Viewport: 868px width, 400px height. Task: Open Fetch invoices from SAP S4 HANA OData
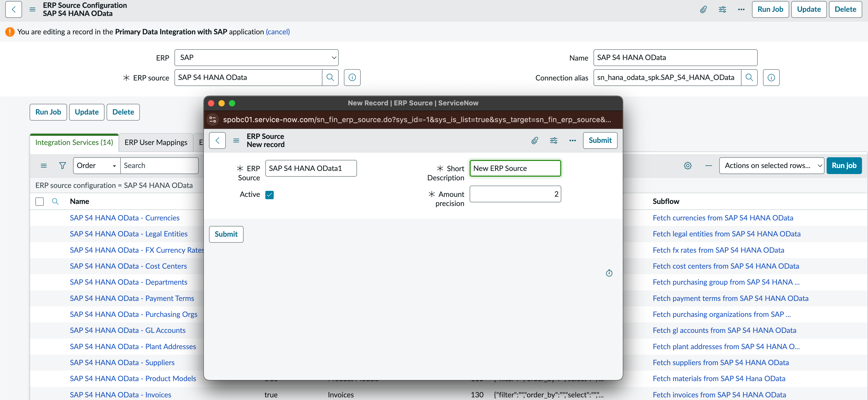719,394
